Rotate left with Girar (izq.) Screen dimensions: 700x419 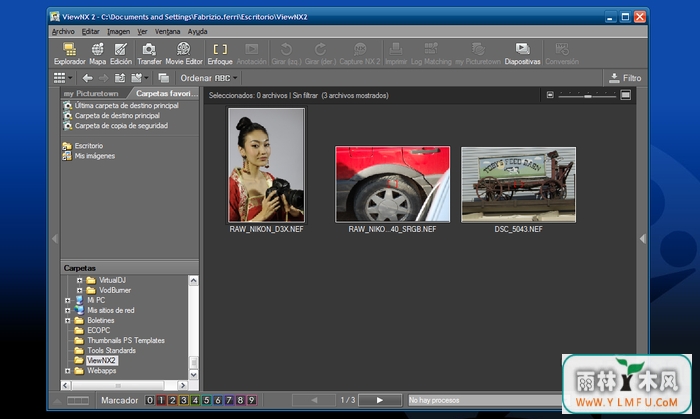pyautogui.click(x=286, y=54)
